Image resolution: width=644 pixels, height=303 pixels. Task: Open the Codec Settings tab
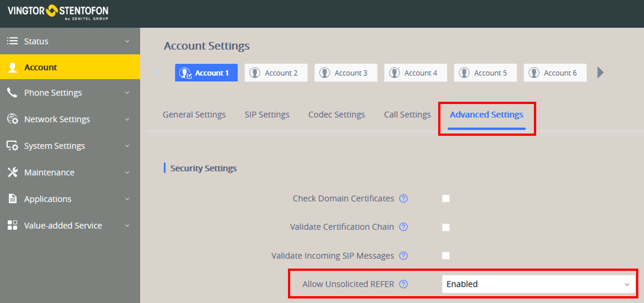(336, 115)
